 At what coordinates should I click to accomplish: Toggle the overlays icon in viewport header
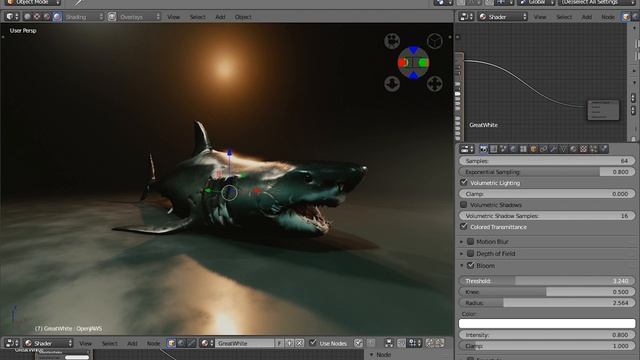coord(112,17)
